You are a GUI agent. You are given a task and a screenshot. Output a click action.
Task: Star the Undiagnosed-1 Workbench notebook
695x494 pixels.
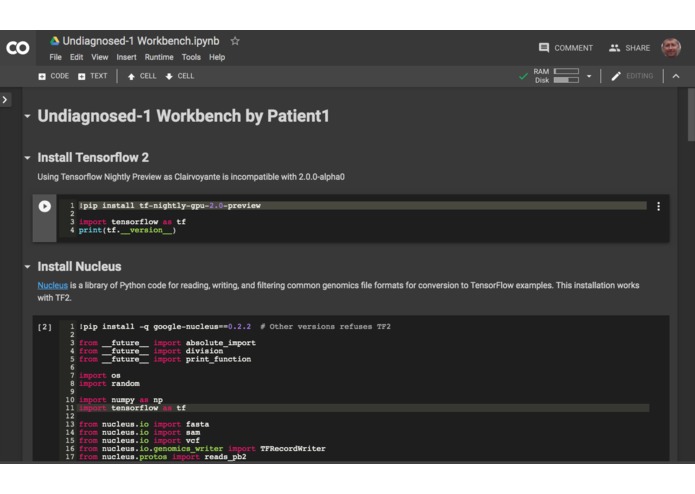tap(235, 41)
